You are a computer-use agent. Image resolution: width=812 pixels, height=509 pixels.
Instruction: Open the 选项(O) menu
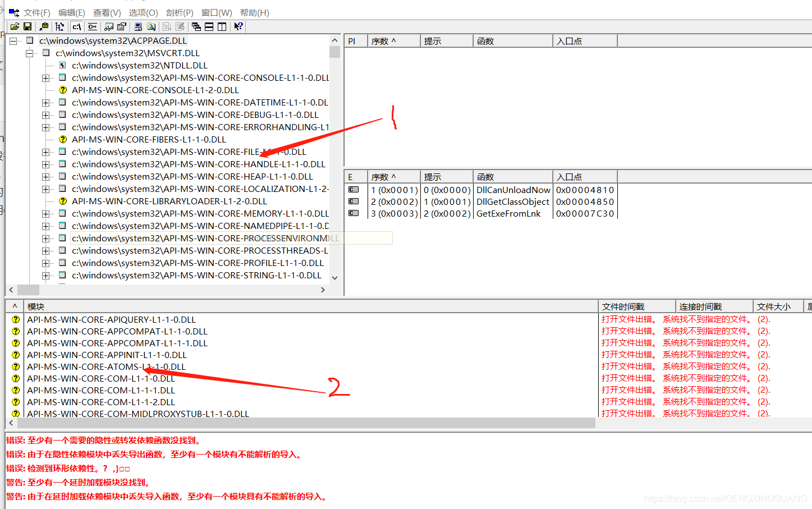click(144, 12)
